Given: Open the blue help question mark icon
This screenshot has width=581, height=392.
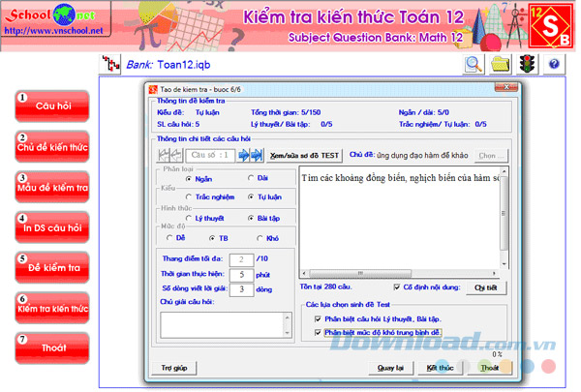Looking at the screenshot, I should [x=554, y=65].
